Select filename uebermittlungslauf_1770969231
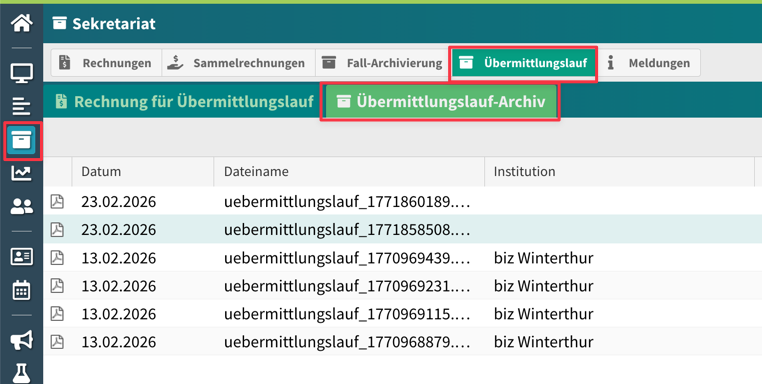The width and height of the screenshot is (762, 384). [347, 286]
